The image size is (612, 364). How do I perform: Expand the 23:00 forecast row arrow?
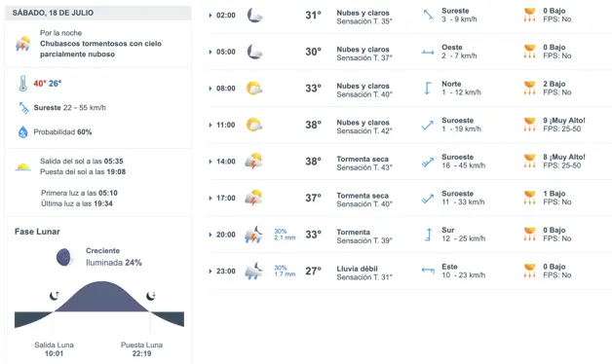(210, 272)
